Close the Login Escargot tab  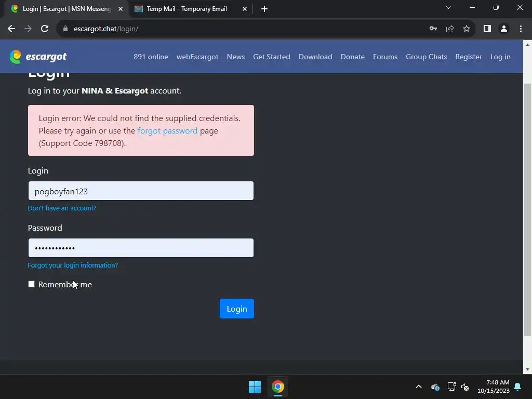[121, 9]
